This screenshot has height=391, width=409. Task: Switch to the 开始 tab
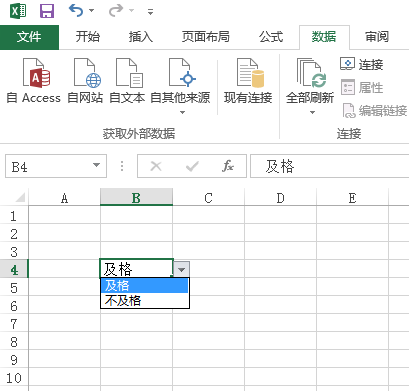coord(88,36)
